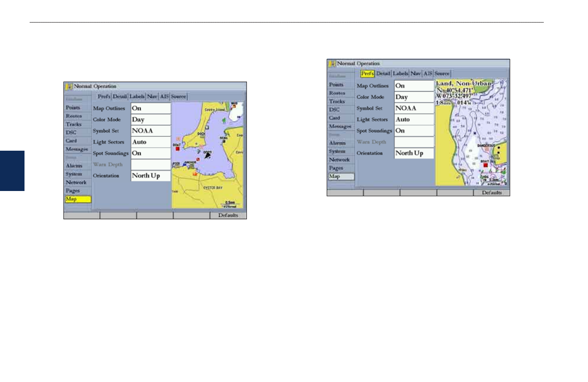This screenshot has width=588, height=382.
Task: Open System in the Land Non-Urban screen sidebar
Action: pyautogui.click(x=341, y=151)
